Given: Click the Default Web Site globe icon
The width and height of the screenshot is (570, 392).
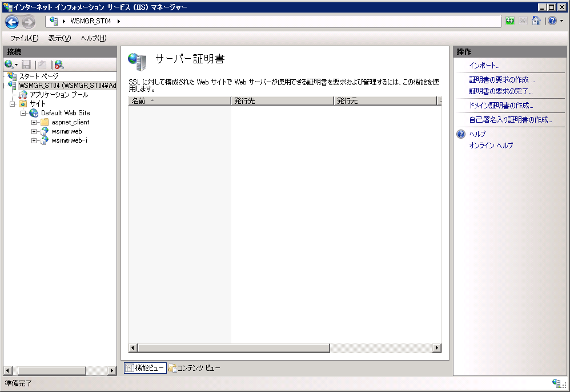Looking at the screenshot, I should [34, 113].
